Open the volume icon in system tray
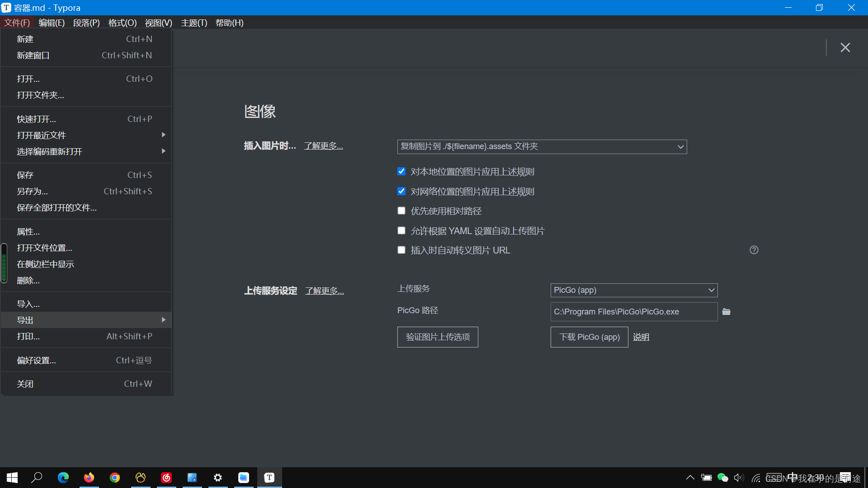 pyautogui.click(x=738, y=478)
